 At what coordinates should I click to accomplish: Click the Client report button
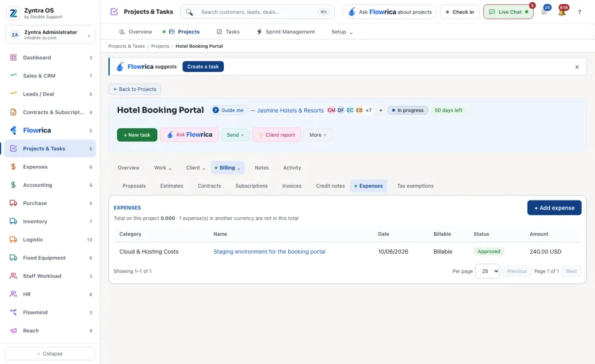point(276,135)
